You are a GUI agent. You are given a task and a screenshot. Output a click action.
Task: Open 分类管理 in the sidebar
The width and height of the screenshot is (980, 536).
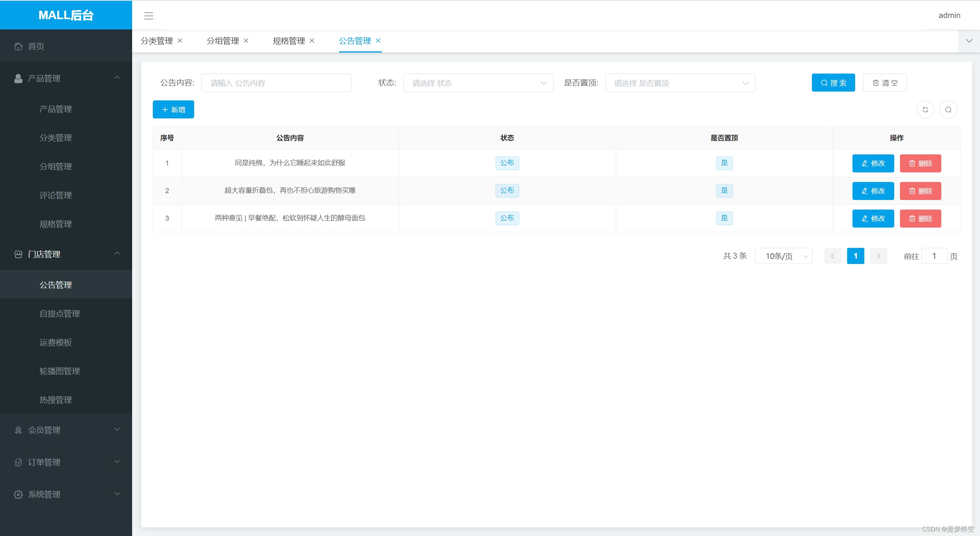66,138
